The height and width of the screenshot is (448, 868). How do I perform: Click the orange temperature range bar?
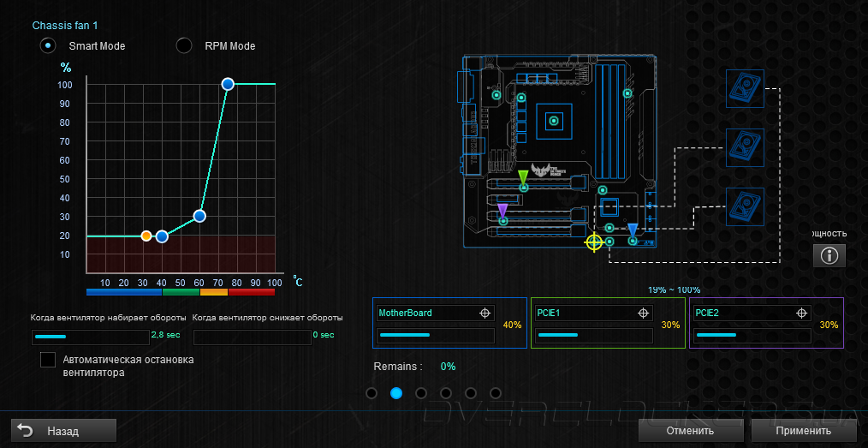(214, 292)
